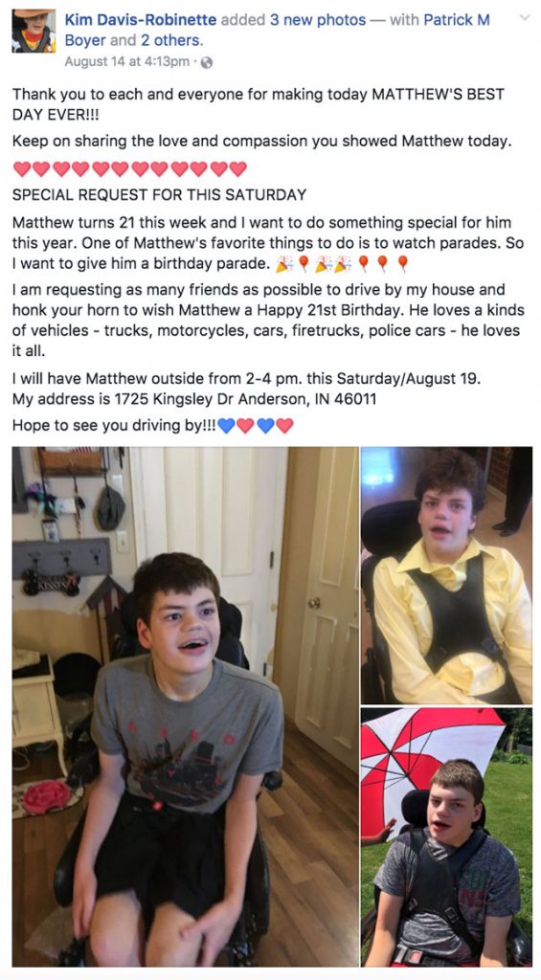
Task: Click the public globe privacy icon
Action: 207,62
